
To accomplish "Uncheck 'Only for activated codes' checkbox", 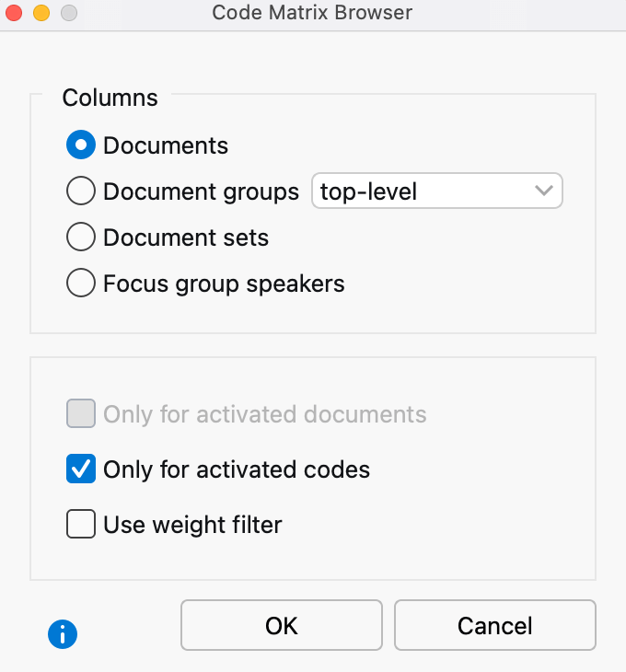I will pyautogui.click(x=81, y=469).
